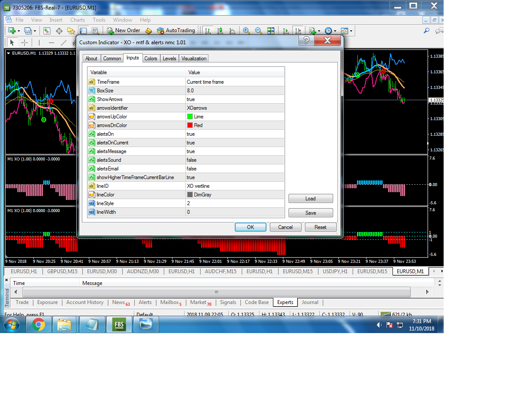Open the Indicators list icon
Viewport: 532px width, 399px height.
(x=312, y=31)
